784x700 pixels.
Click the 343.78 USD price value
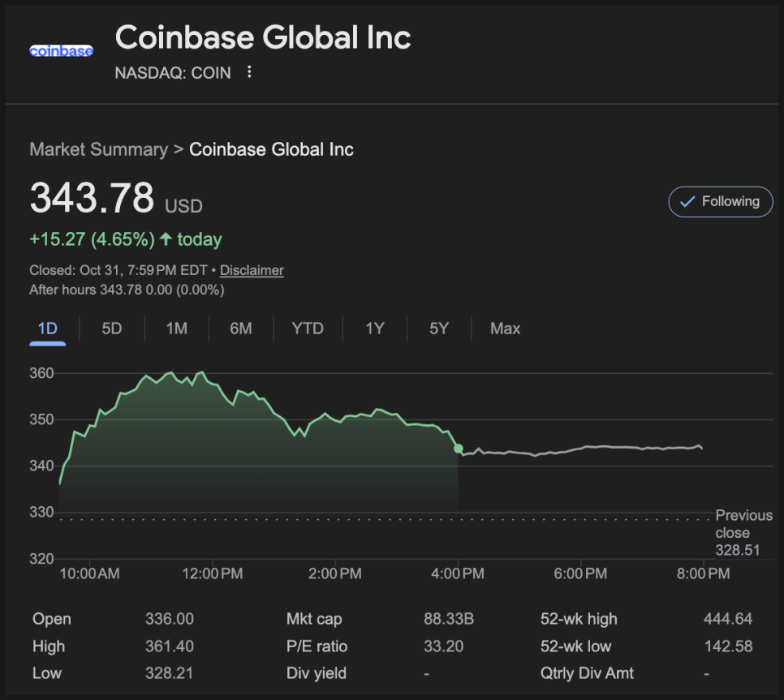92,199
